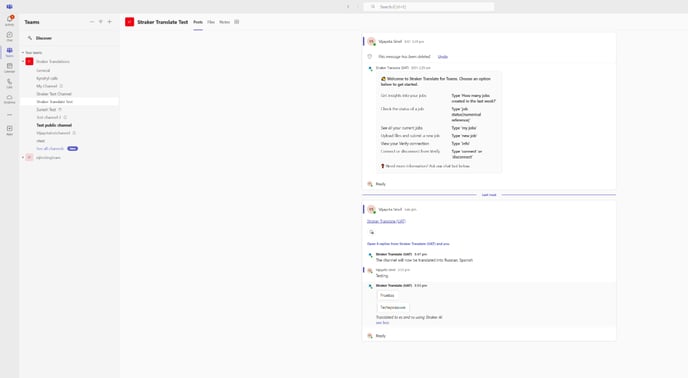Click the Pruebas translation card
688x378 pixels.
(387, 295)
